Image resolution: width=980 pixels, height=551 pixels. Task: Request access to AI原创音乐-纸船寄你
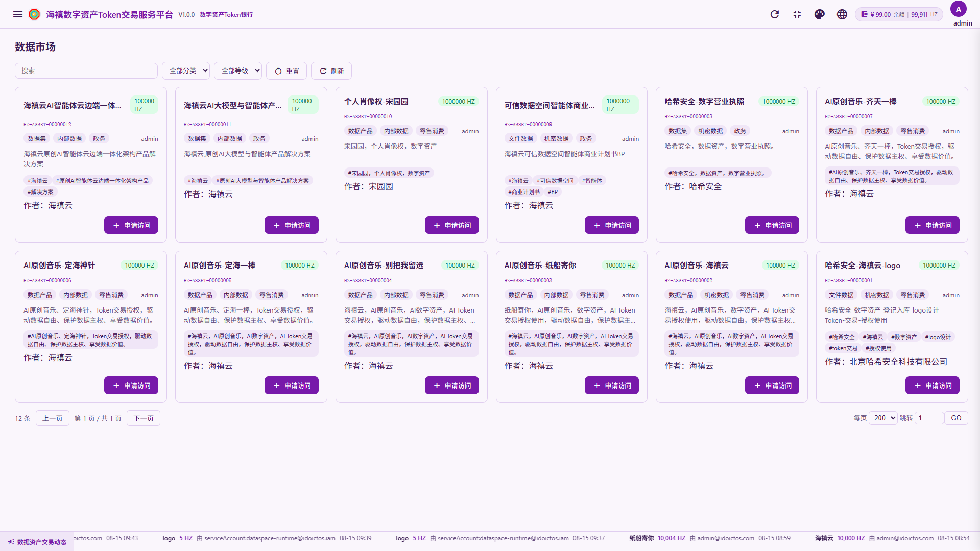612,386
